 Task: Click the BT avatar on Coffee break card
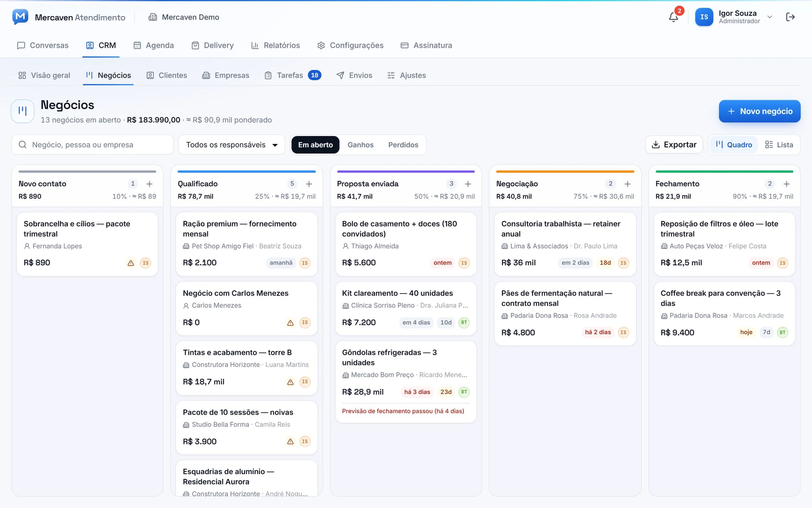click(783, 333)
